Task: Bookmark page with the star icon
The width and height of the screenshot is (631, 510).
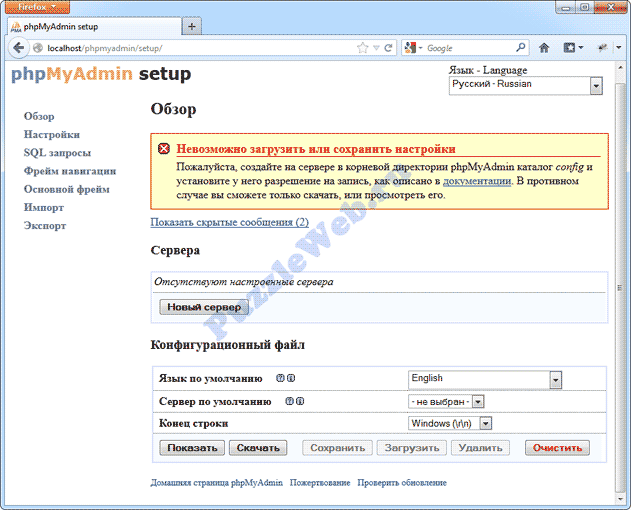Action: click(363, 48)
